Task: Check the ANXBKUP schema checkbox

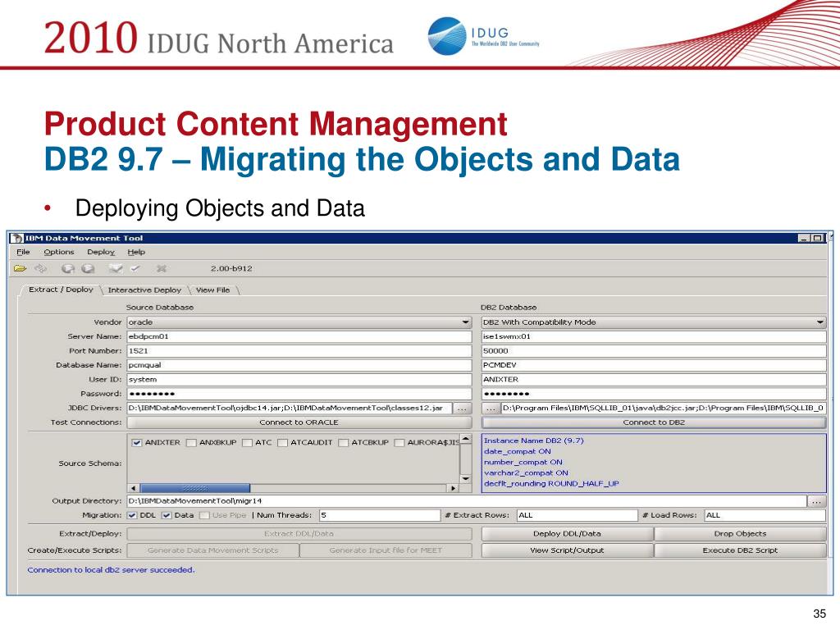Action: [190, 442]
